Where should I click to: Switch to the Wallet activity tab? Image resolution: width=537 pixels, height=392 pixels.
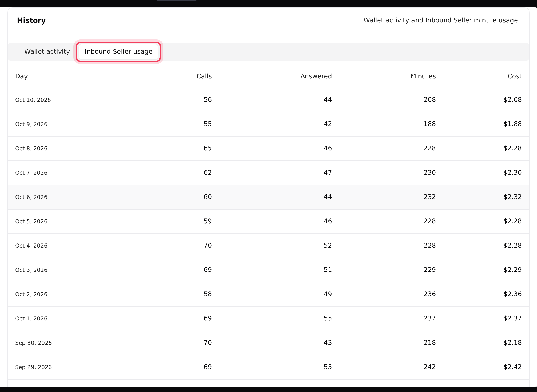coord(47,52)
